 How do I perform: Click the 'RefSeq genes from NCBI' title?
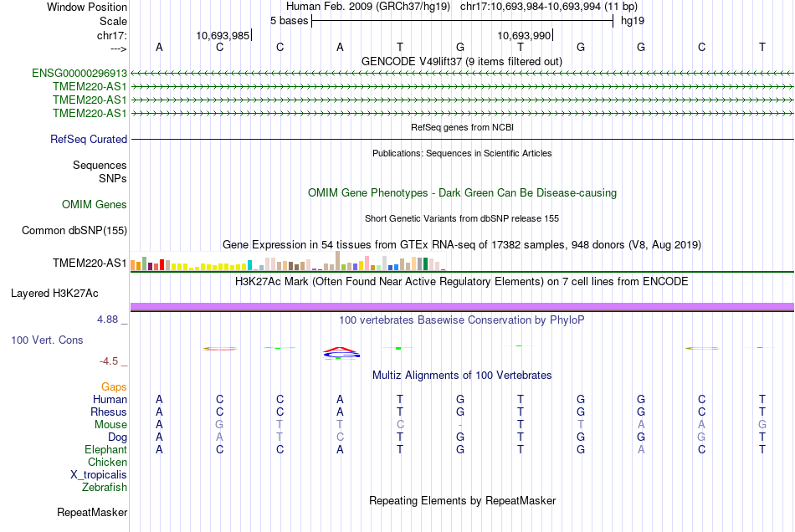tap(462, 127)
